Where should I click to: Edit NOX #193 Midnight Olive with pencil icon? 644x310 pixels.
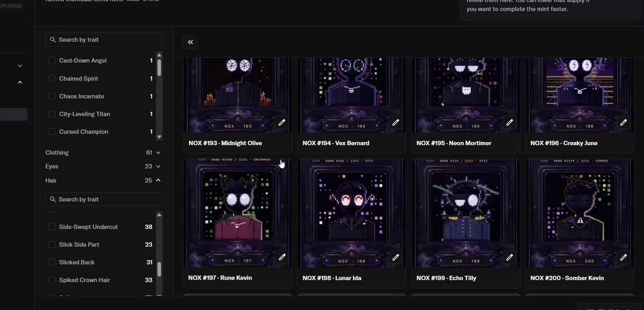[x=282, y=122]
